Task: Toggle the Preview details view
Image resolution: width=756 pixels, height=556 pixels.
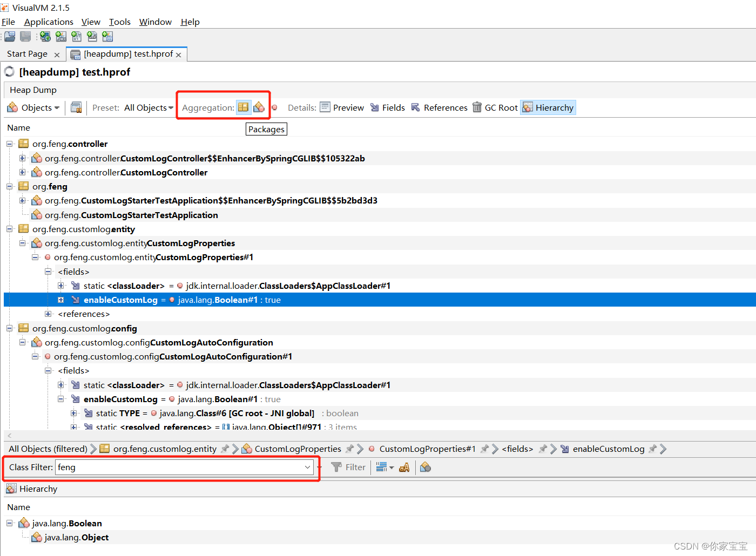Action: (x=342, y=107)
